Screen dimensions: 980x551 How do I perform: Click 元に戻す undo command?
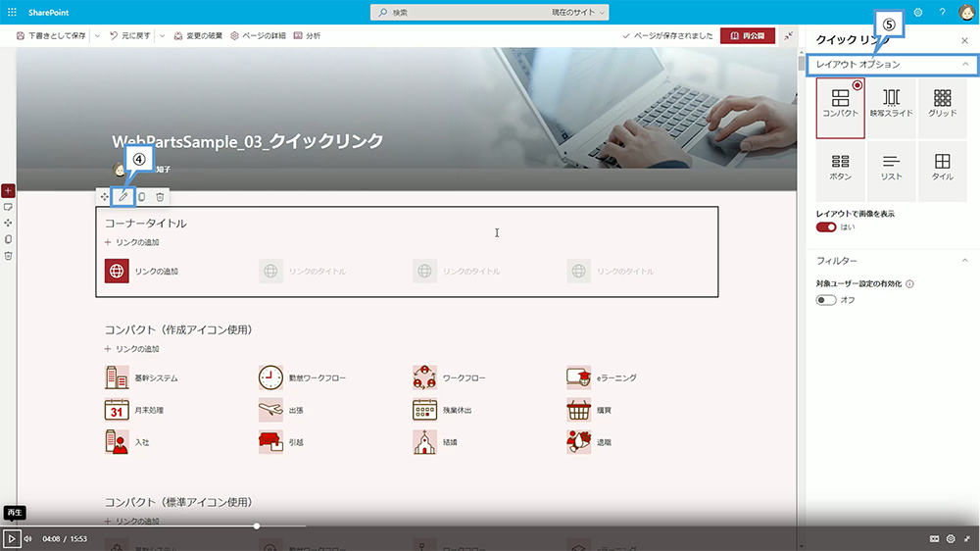click(x=130, y=36)
